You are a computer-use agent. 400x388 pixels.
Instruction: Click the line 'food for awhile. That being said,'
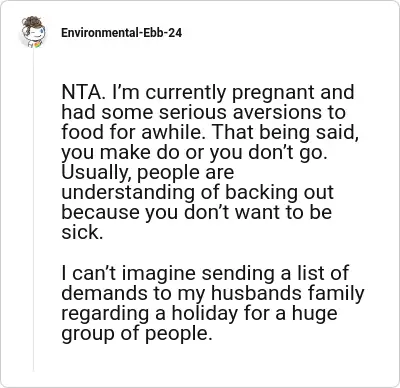point(210,132)
